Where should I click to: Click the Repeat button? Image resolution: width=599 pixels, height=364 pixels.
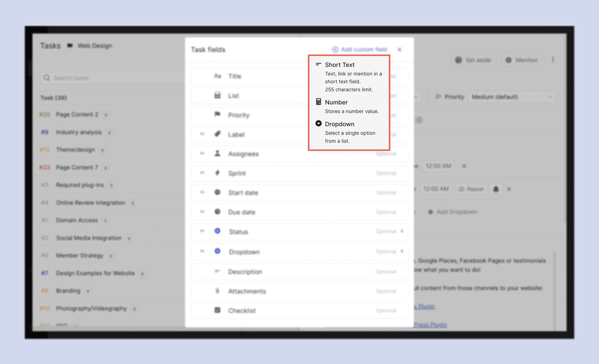pyautogui.click(x=471, y=189)
